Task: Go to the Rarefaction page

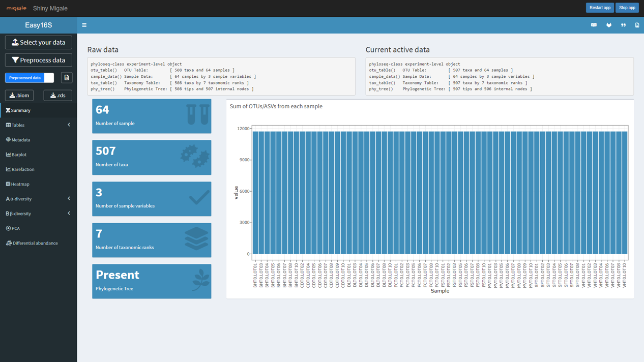Action: tap(23, 169)
